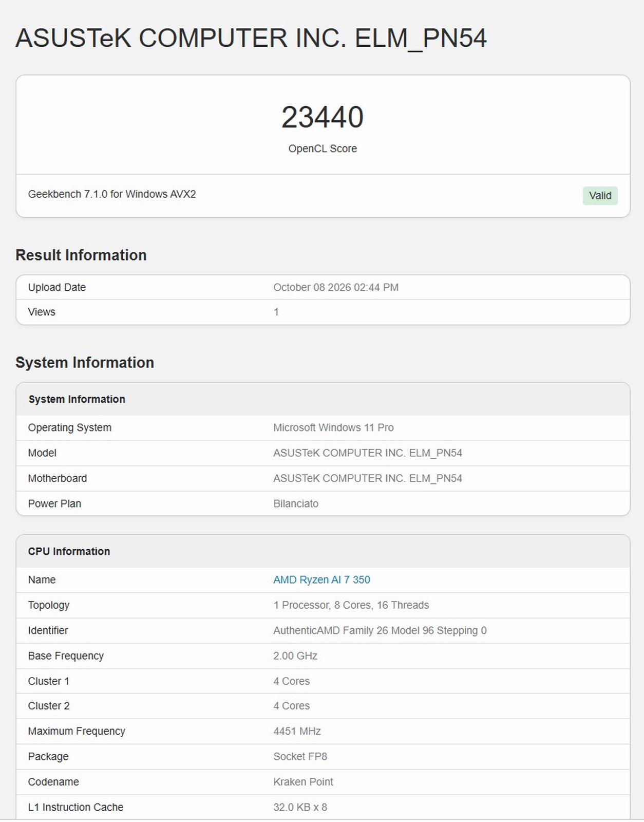Click the Views row
The image size is (644, 822).
tap(323, 312)
